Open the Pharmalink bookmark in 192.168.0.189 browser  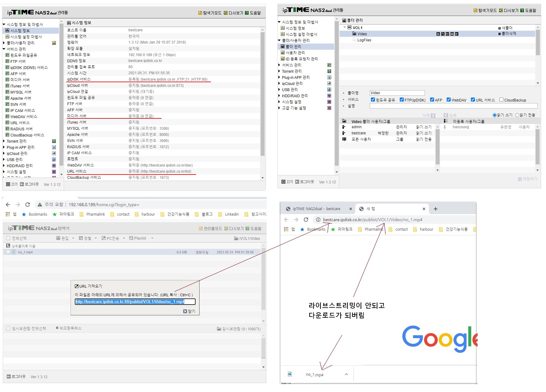click(92, 214)
